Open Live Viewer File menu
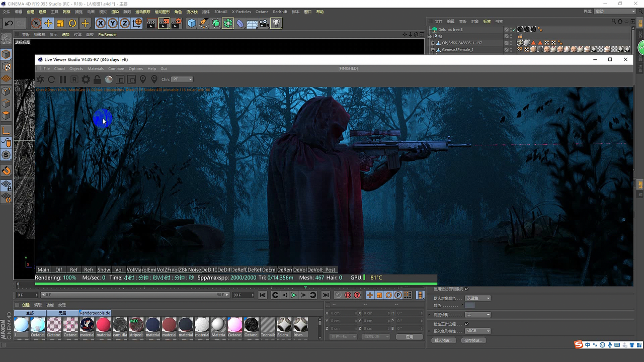Viewport: 644px width, 362px height. (47, 69)
